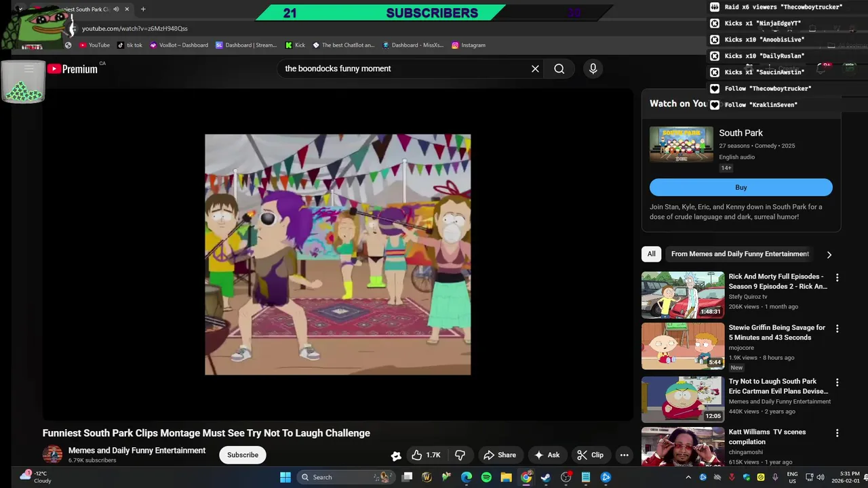The image size is (868, 488).
Task: Open Windows Start menu
Action: tap(285, 477)
